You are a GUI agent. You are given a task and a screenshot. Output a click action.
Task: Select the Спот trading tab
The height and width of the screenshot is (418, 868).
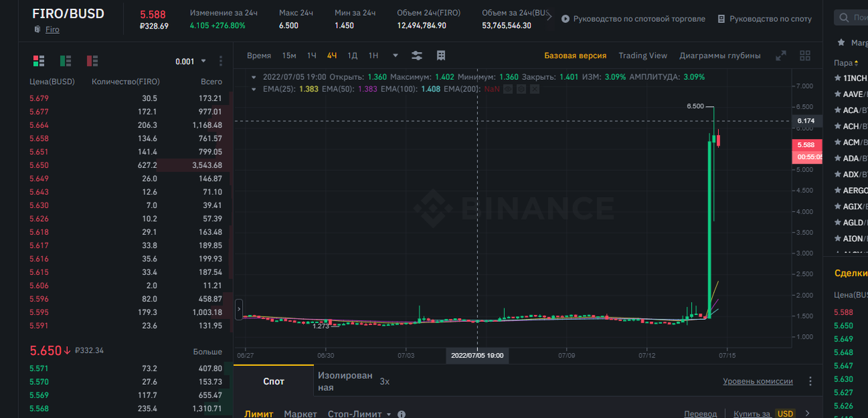point(274,381)
